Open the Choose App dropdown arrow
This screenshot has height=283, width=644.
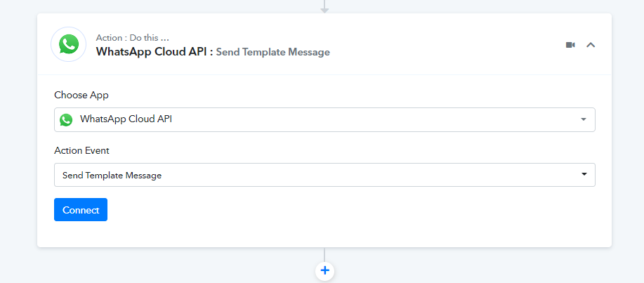(583, 119)
